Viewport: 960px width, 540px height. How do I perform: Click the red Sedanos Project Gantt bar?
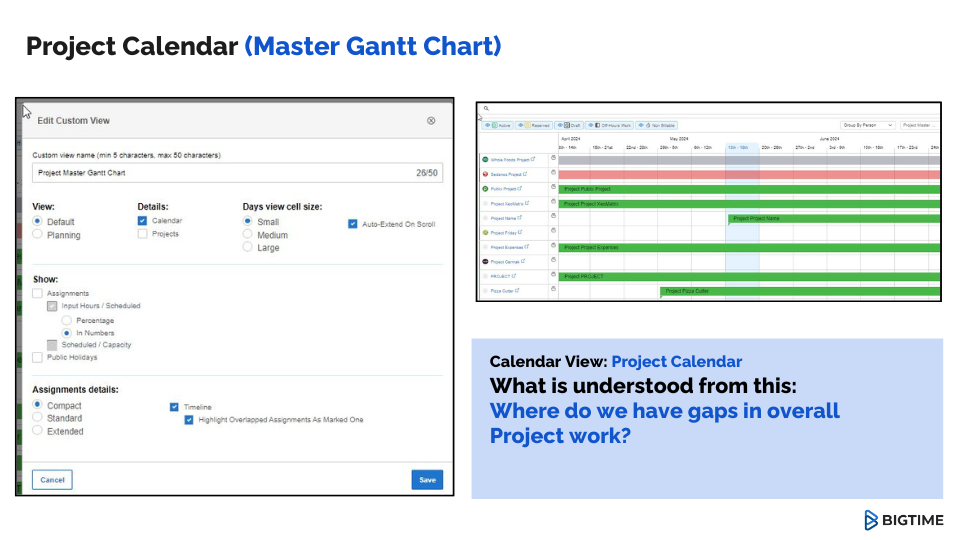click(x=749, y=175)
